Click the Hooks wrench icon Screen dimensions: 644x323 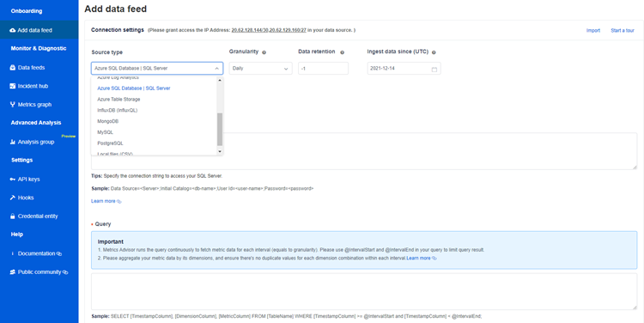coord(12,198)
